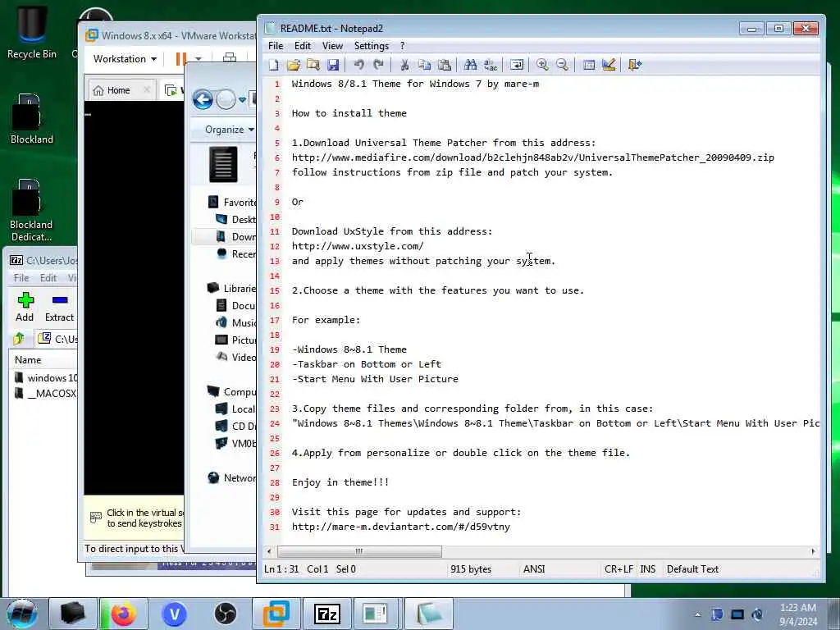Click the VMware pause button icon

coord(181,58)
